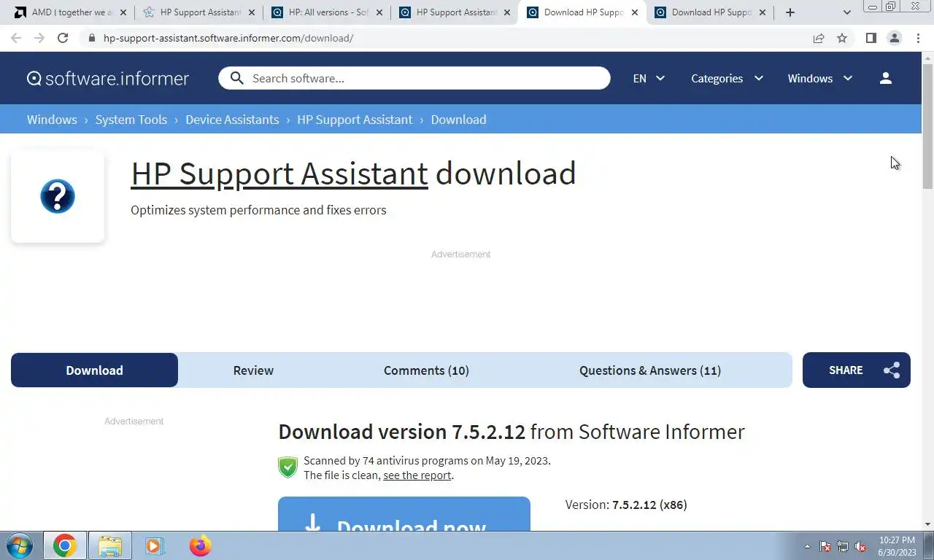The height and width of the screenshot is (560, 934).
Task: Click the HP Support Assistant question mark icon
Action: pos(58,196)
